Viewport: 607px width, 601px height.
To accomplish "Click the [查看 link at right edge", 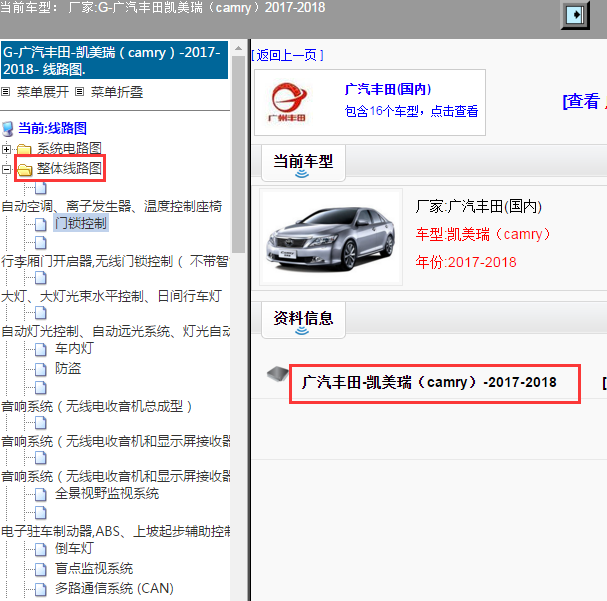I will click(582, 101).
